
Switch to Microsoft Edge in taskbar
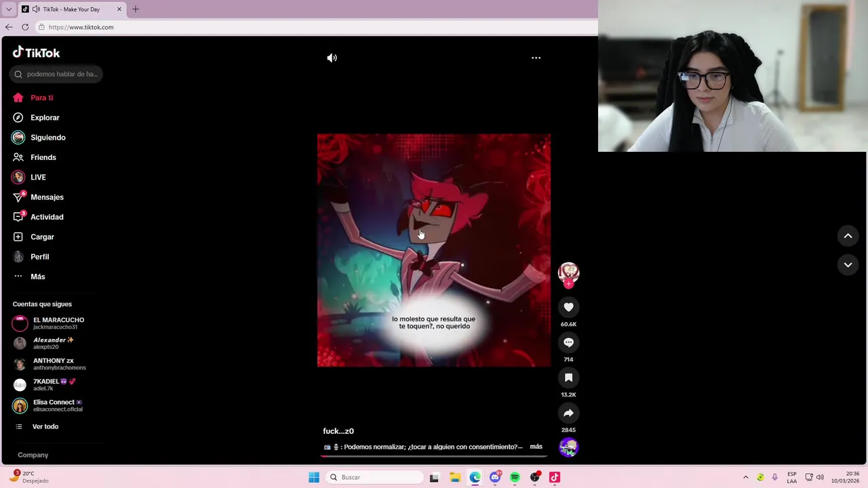tap(475, 477)
